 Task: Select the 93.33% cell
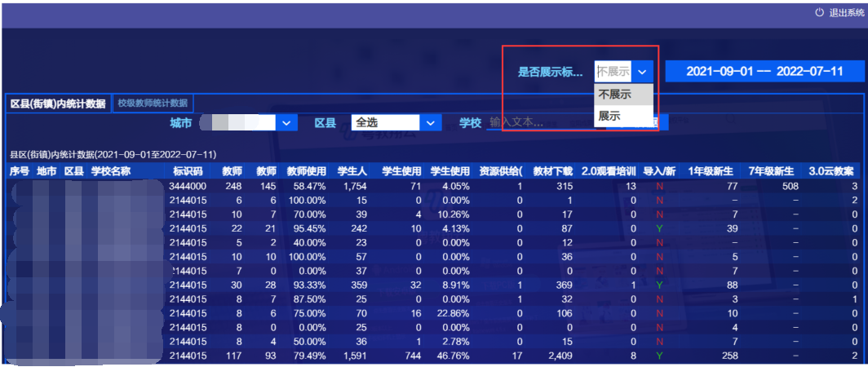[x=311, y=285]
